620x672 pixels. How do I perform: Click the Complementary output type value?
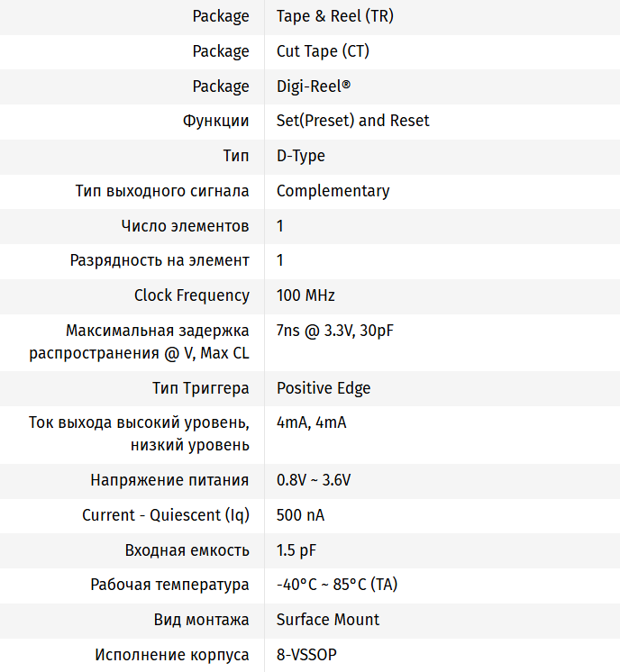333,191
